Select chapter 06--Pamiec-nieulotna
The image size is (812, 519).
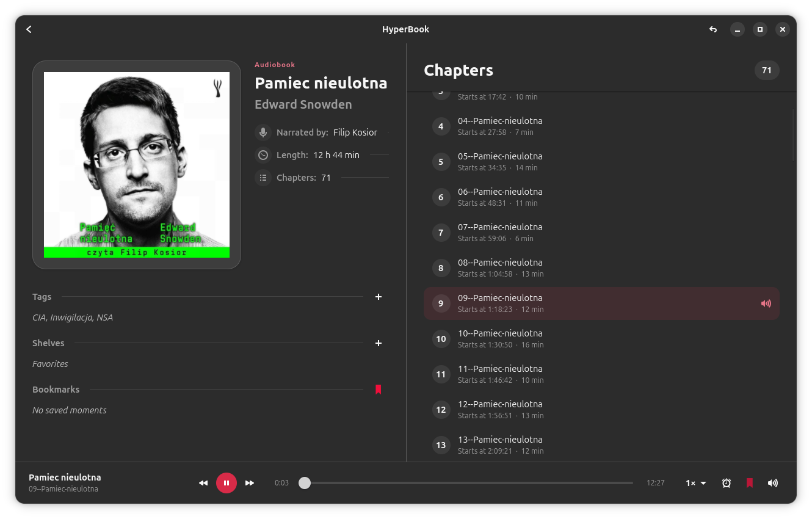pyautogui.click(x=601, y=197)
